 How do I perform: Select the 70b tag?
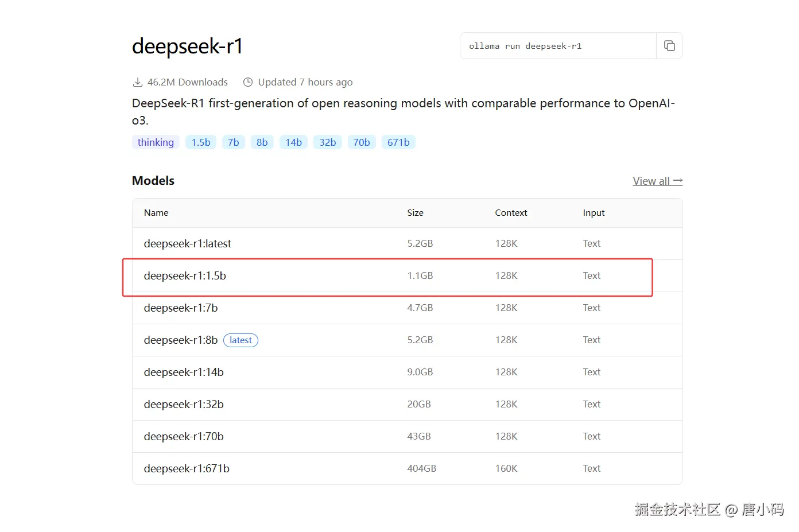(x=362, y=142)
